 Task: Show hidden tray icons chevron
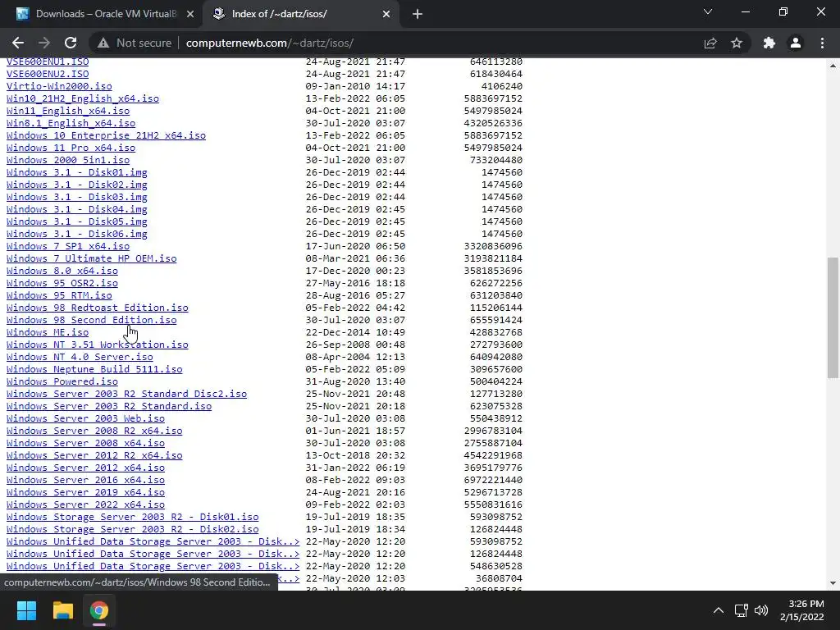coord(719,610)
